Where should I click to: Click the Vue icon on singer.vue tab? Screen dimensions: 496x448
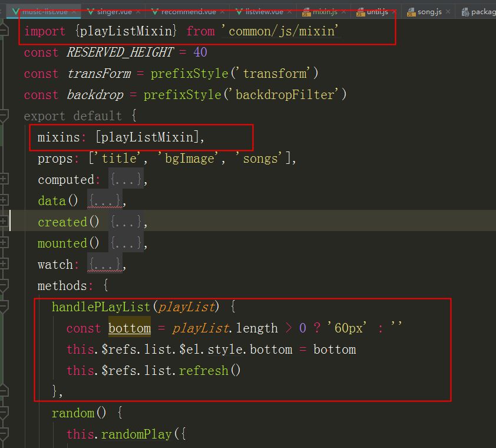pos(91,12)
